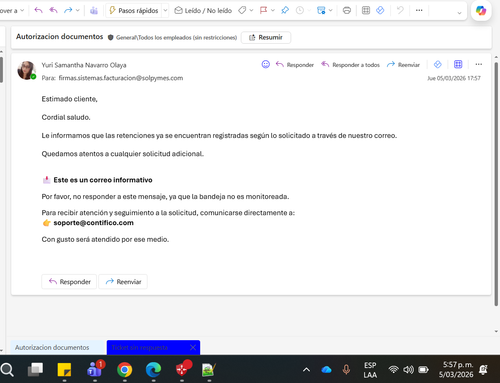
Task: Open the Teams share icon in the ribbon
Action: pos(94,11)
